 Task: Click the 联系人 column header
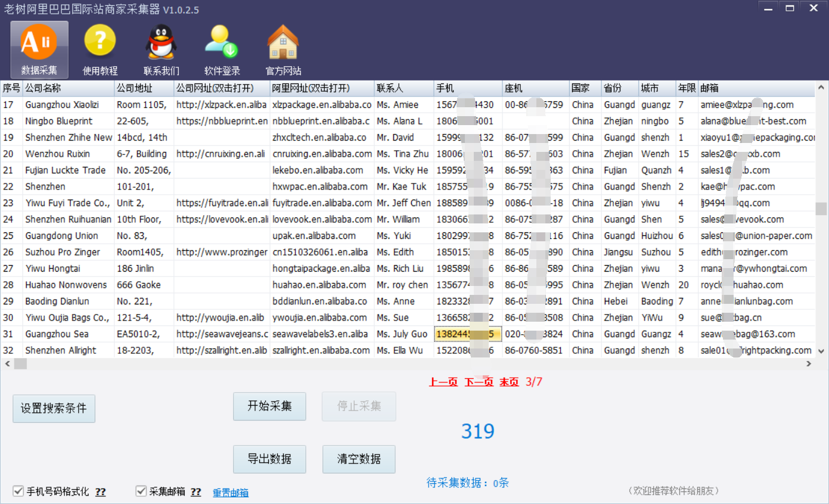point(404,88)
